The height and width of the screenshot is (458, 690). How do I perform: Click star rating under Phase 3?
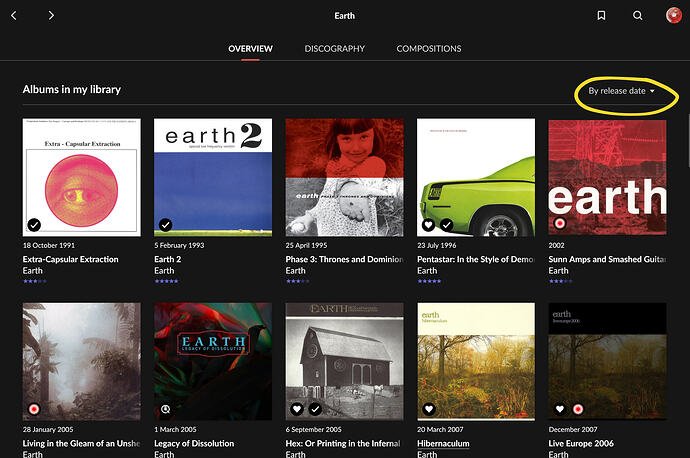298,281
